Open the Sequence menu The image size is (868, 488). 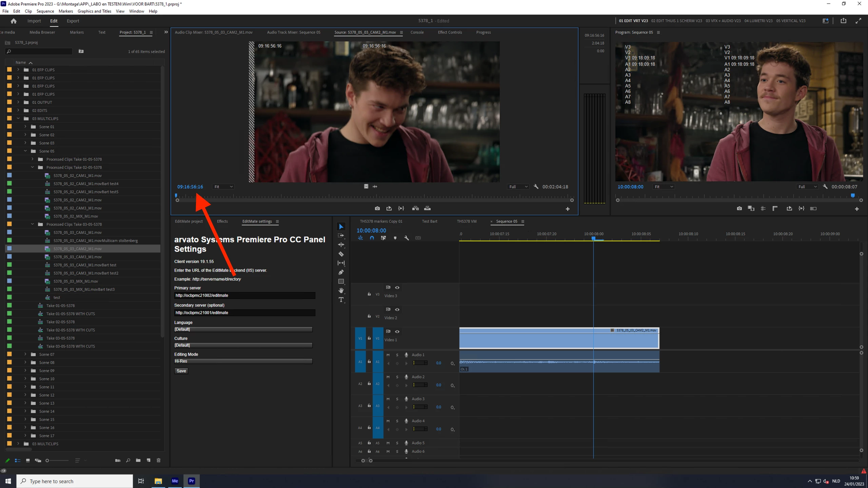(45, 11)
